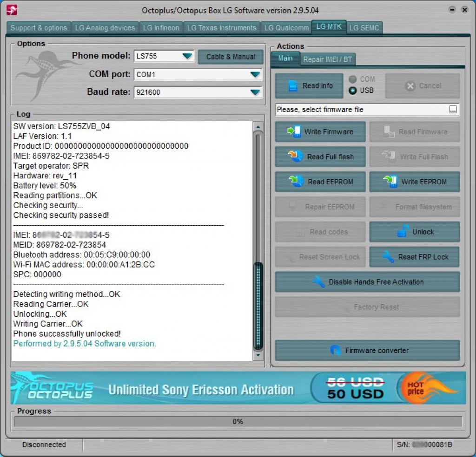Viewport: 476px width, 457px height.
Task: Browse for firmware file with ellipsis button
Action: click(453, 110)
